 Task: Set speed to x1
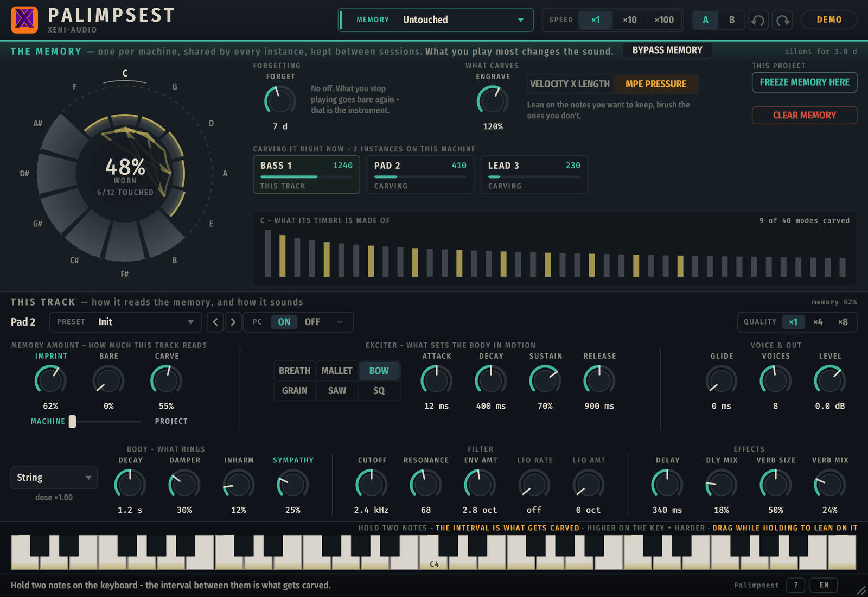click(596, 20)
